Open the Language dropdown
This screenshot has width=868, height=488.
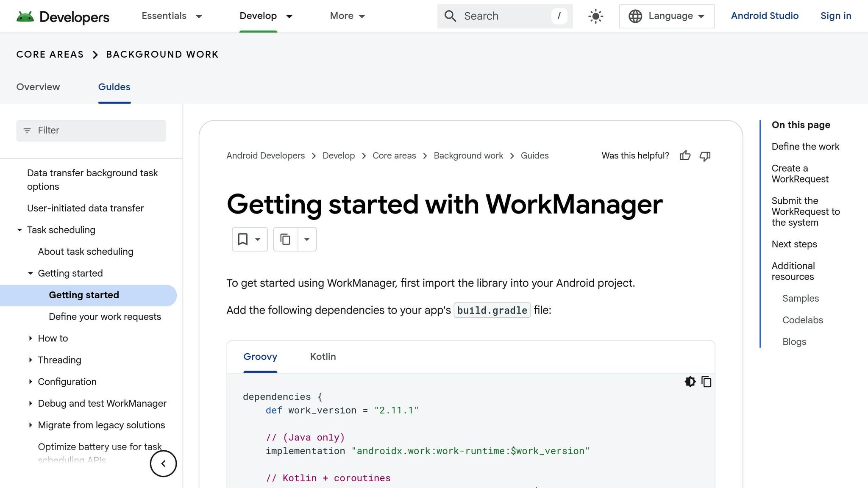[666, 16]
